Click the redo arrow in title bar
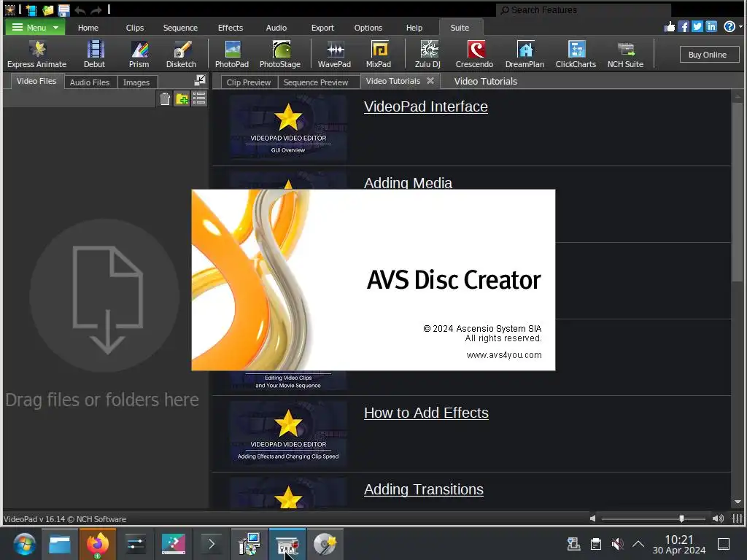747x560 pixels. tap(96, 10)
